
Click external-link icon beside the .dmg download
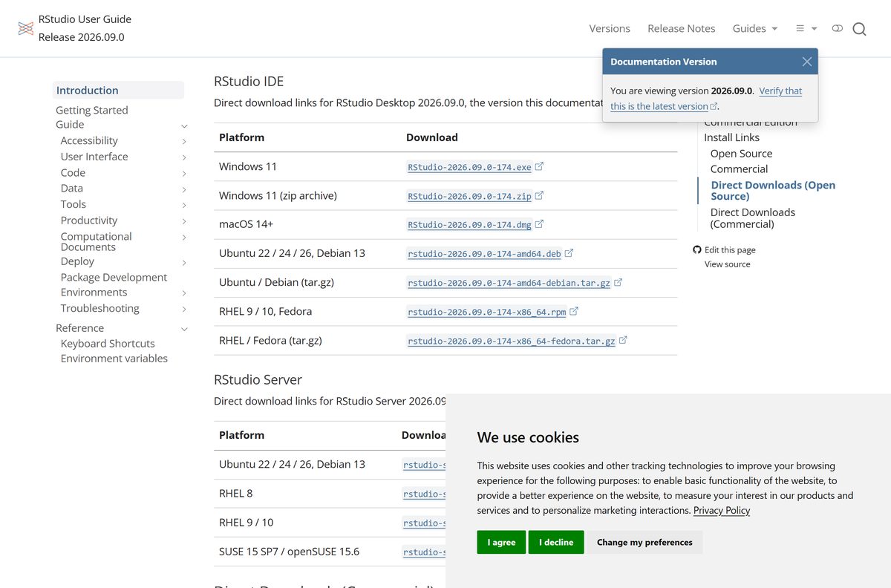click(539, 223)
